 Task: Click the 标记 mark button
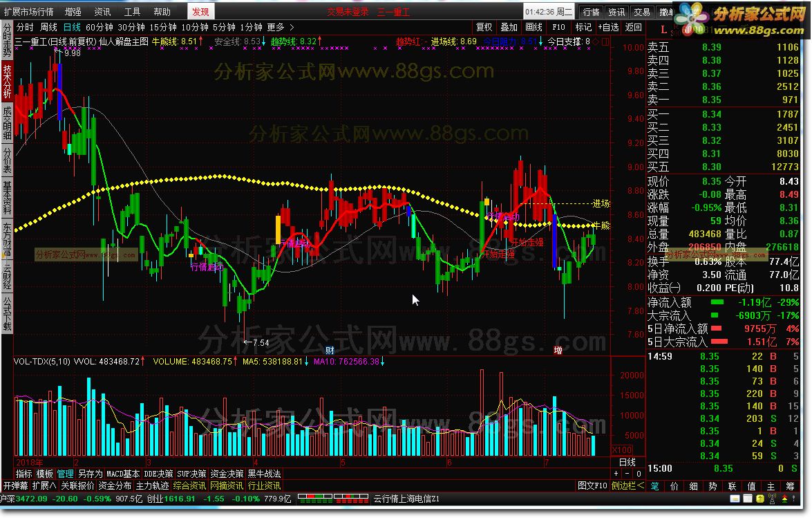[583, 27]
